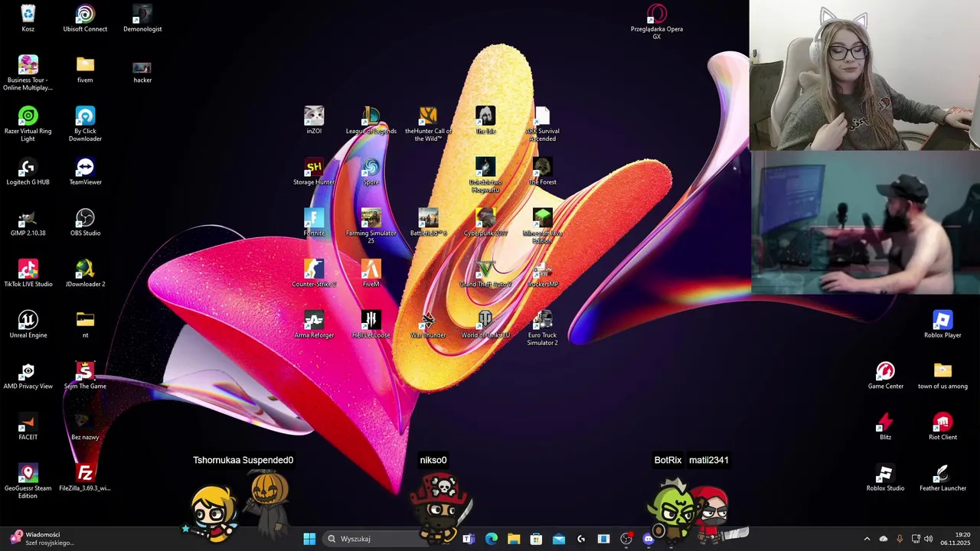
Task: Show hidden system tray icons
Action: point(867,539)
